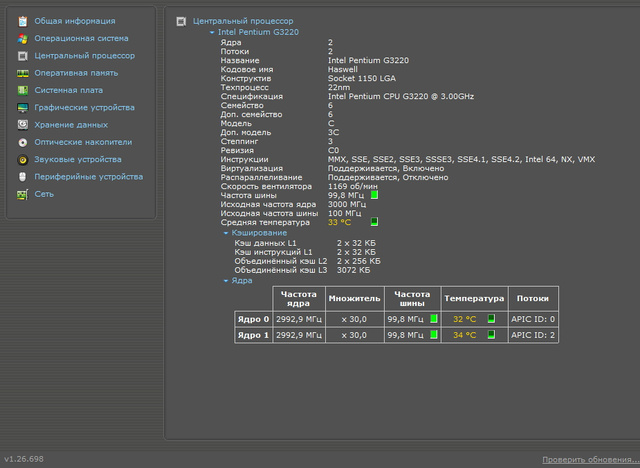Click the Графические устройства monitor icon
Screen dimensions: 640x468
pyautogui.click(x=22, y=108)
